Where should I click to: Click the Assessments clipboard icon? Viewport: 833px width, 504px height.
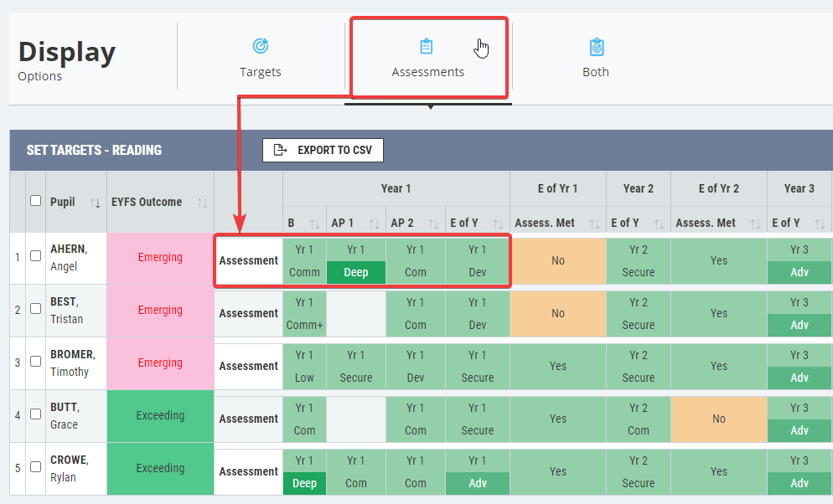click(426, 46)
